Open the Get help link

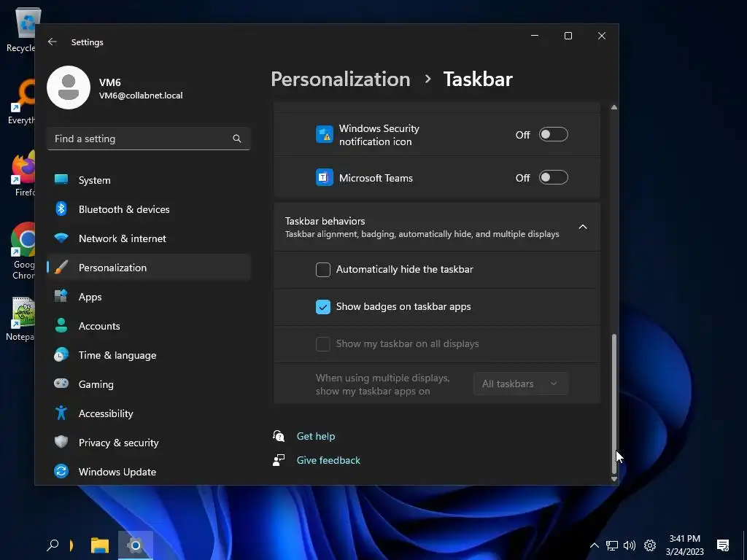tap(316, 436)
